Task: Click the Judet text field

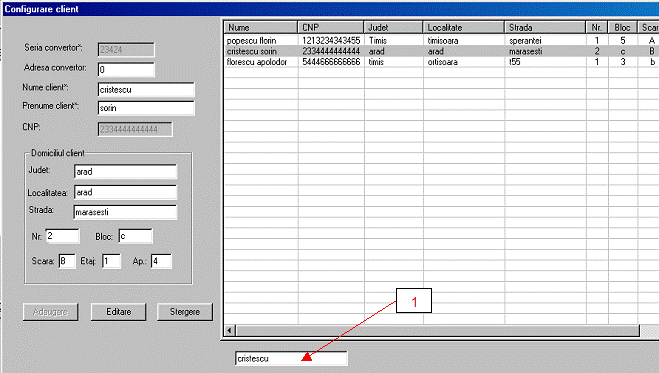Action: [125, 171]
